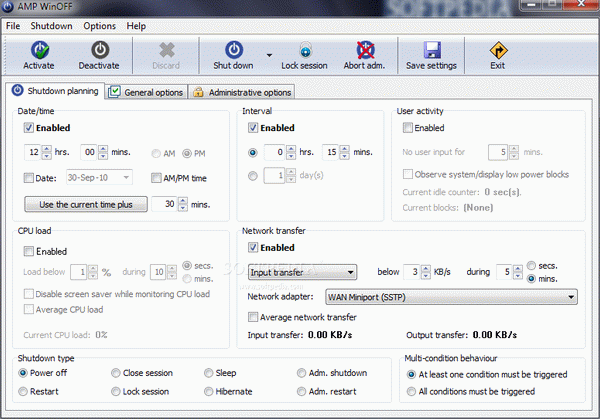The height and width of the screenshot is (419, 600).
Task: Select the PM radio button
Action: click(187, 154)
